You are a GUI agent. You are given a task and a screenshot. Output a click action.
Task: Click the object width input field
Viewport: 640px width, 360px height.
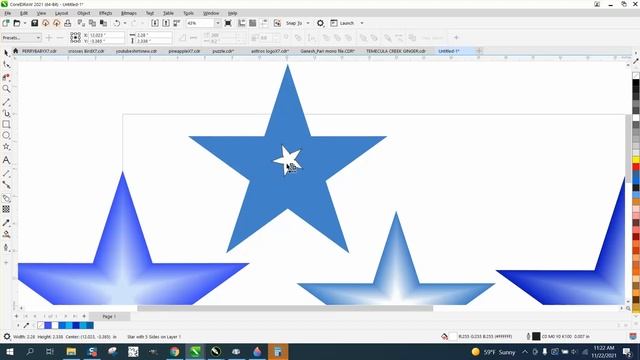tap(154, 35)
